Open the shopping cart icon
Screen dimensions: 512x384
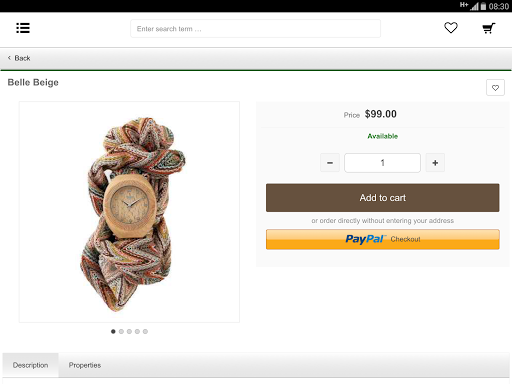tap(489, 28)
